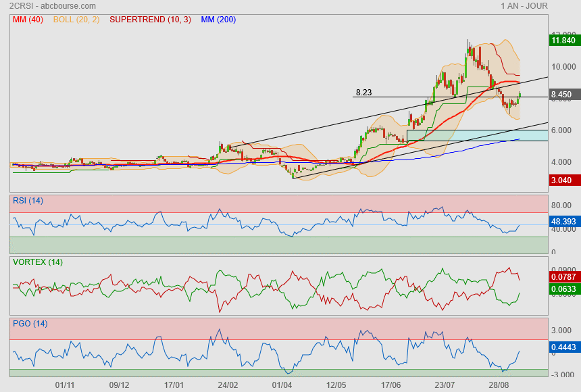
Task: Select the PGO (14) panel label
Action: 30,324
